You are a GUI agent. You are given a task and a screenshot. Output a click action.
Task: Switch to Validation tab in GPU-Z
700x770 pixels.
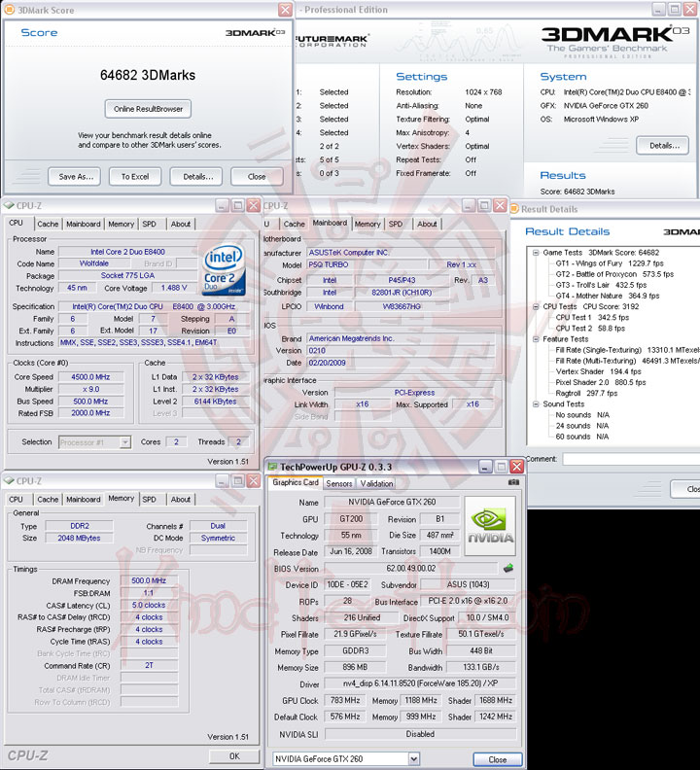(376, 483)
